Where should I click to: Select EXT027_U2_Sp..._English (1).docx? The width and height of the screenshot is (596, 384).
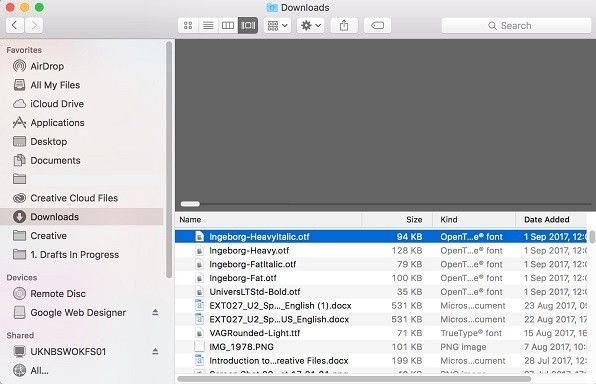point(382,306)
